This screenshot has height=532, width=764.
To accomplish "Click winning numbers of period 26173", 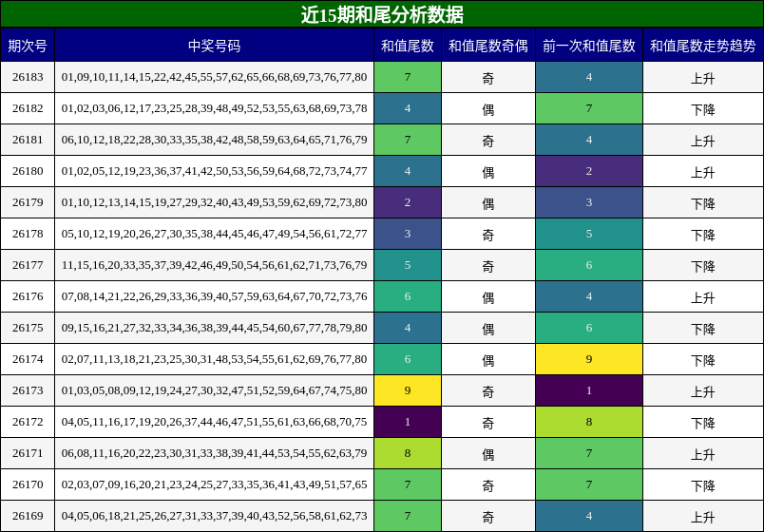I will [215, 390].
